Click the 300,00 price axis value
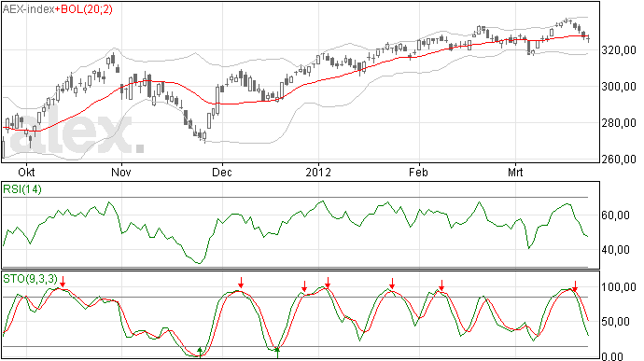The height and width of the screenshot is (361, 644). click(619, 87)
